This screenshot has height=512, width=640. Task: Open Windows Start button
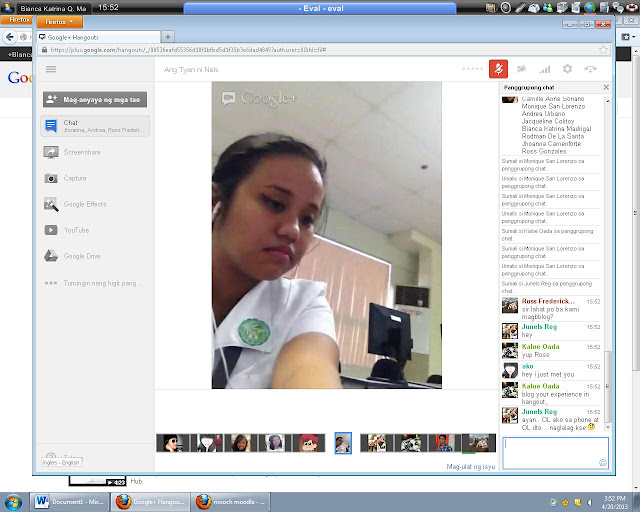[x=13, y=502]
